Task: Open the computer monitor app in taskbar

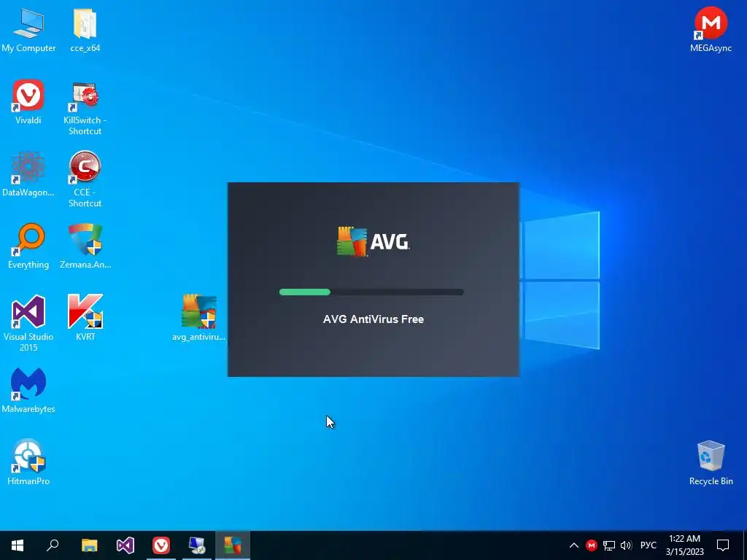Action: point(197,545)
